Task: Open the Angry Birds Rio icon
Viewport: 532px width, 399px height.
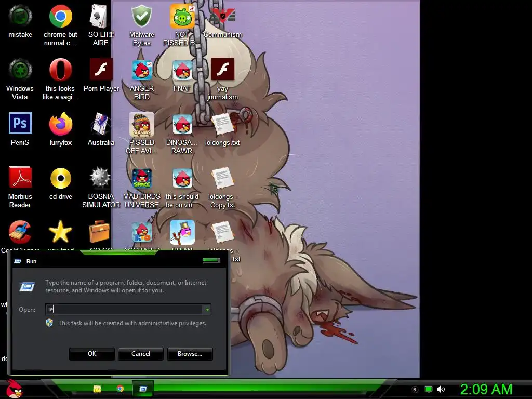Action: 141,232
